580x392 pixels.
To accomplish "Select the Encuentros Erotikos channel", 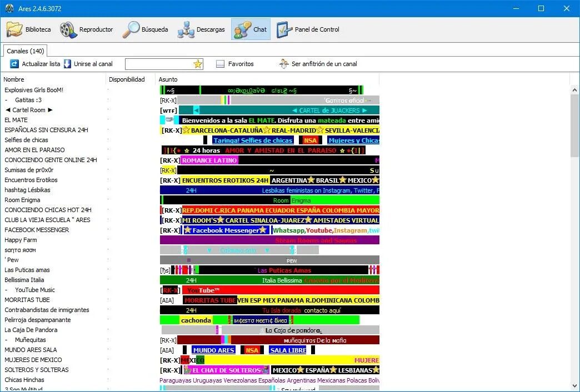I will click(31, 180).
